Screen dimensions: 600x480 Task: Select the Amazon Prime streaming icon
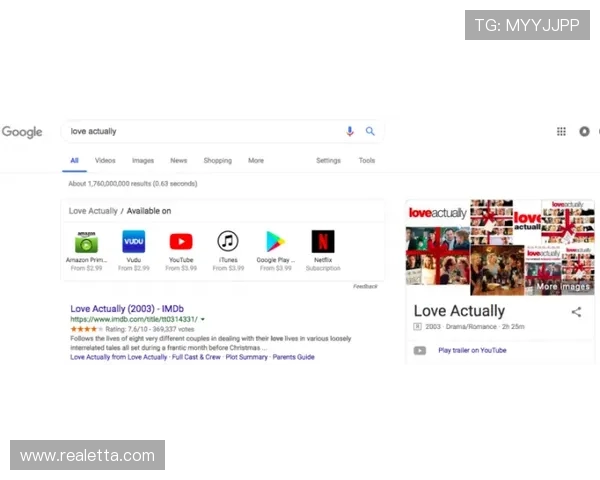click(86, 242)
